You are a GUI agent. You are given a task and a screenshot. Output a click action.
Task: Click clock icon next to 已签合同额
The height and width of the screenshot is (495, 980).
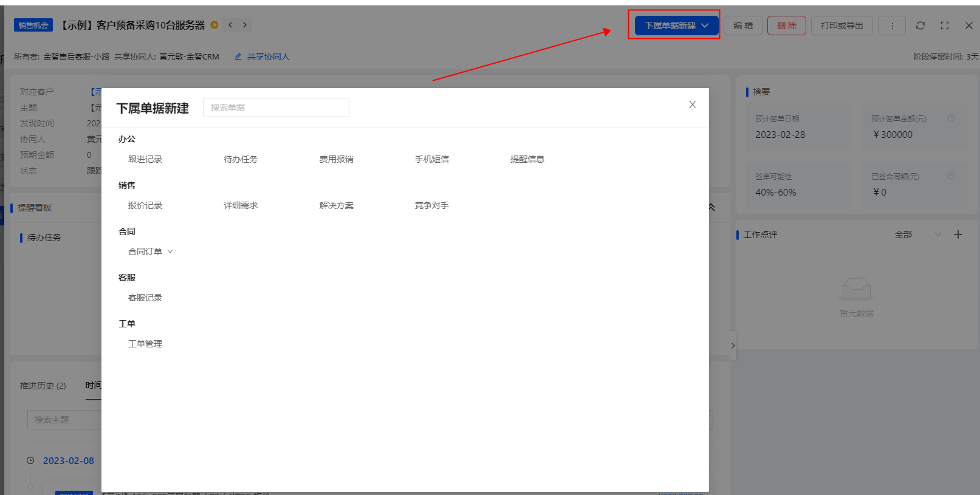[x=951, y=176]
